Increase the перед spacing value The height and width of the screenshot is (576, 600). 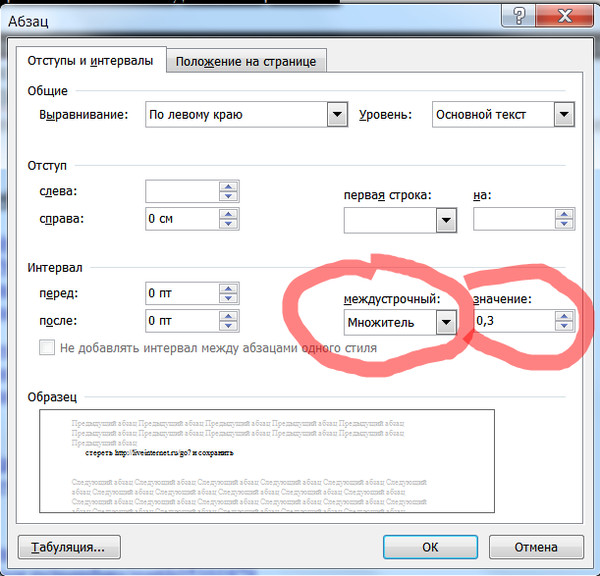point(228,289)
